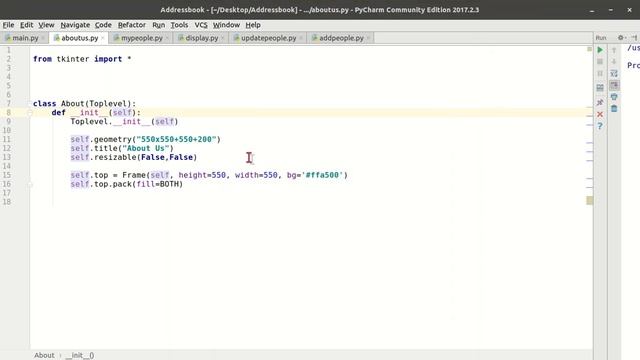Switch to main.py editor tab
Image resolution: width=640 pixels, height=360 pixels.
coord(25,38)
